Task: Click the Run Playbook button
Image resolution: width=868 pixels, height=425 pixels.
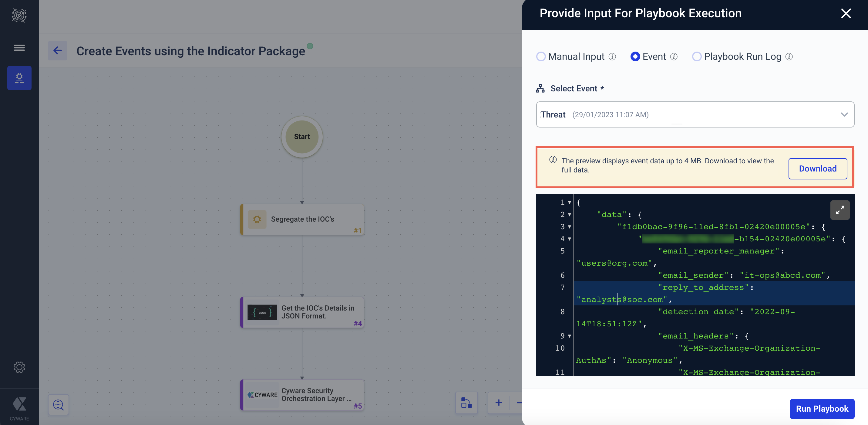Action: 822,409
